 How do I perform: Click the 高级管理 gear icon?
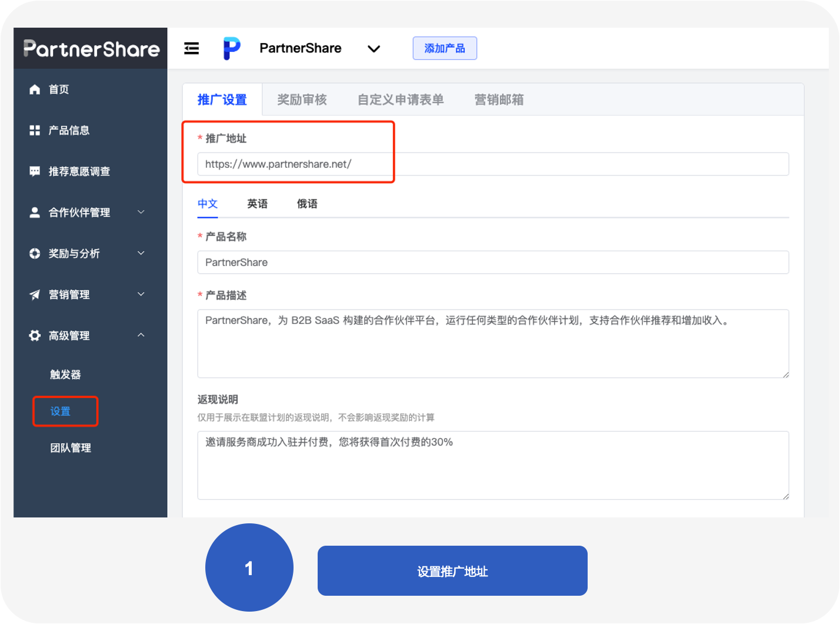pos(35,336)
